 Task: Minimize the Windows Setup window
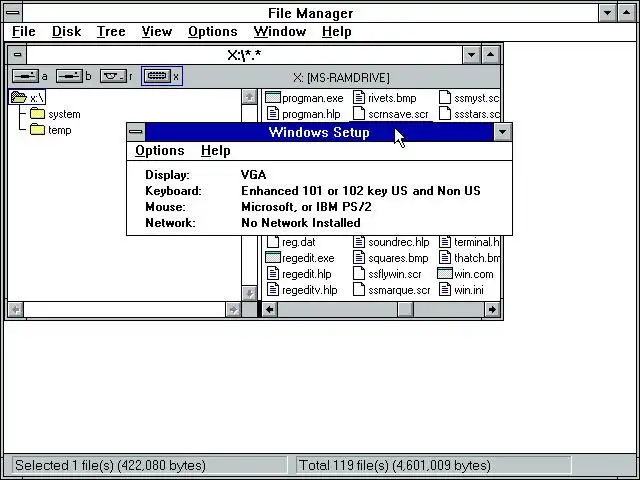tap(502, 132)
